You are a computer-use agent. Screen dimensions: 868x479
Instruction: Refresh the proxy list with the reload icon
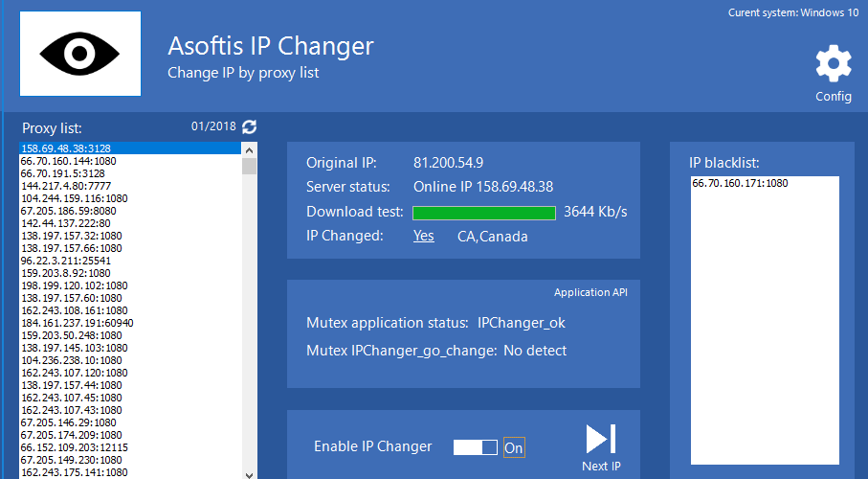(250, 127)
